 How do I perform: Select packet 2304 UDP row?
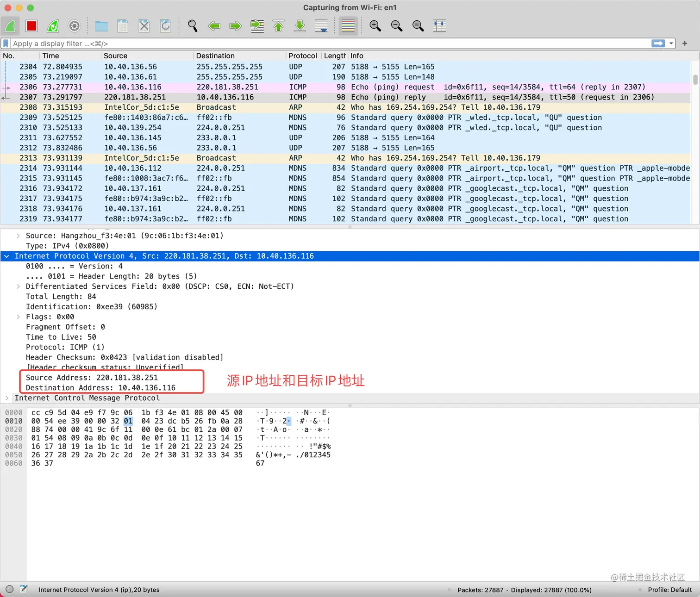(x=346, y=67)
